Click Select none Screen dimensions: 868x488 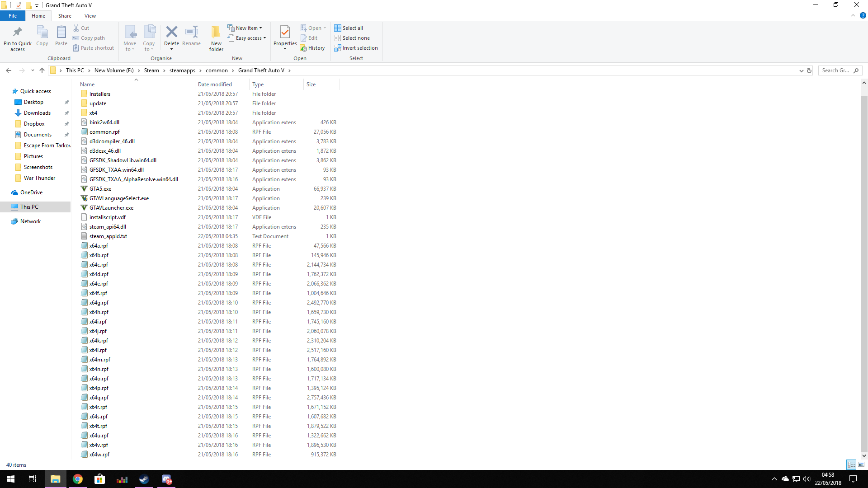[x=352, y=38]
